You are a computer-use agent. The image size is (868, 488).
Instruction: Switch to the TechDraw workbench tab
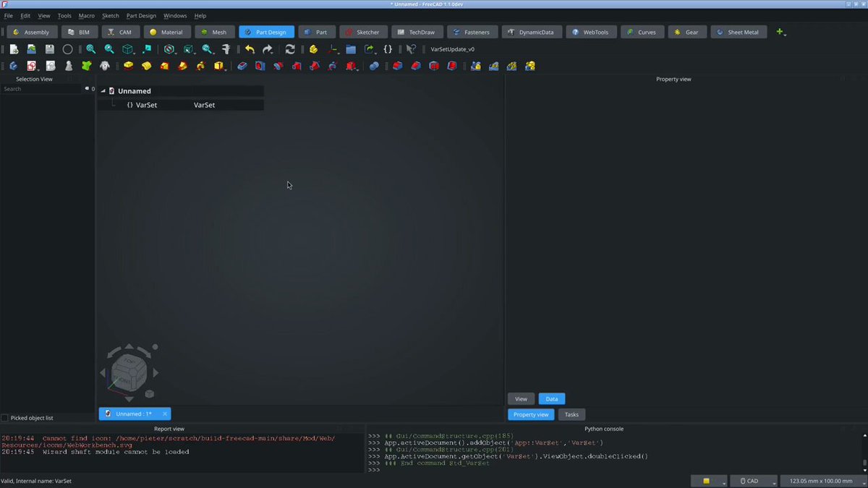pos(416,32)
